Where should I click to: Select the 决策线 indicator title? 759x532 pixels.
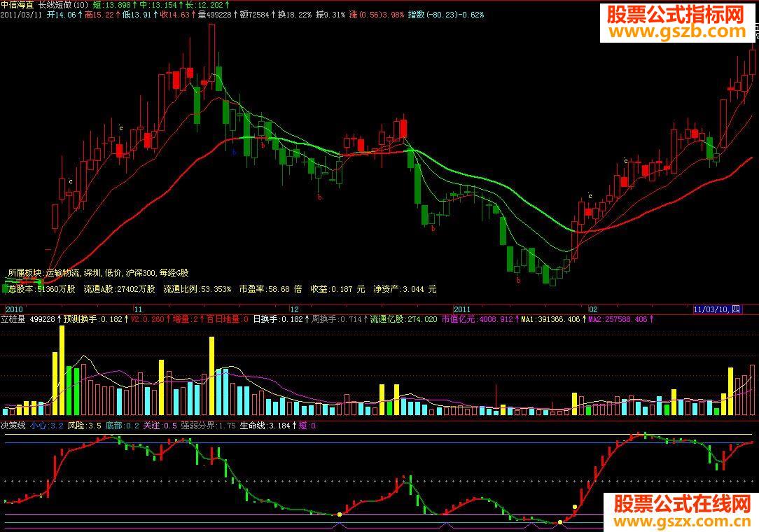click(x=13, y=426)
